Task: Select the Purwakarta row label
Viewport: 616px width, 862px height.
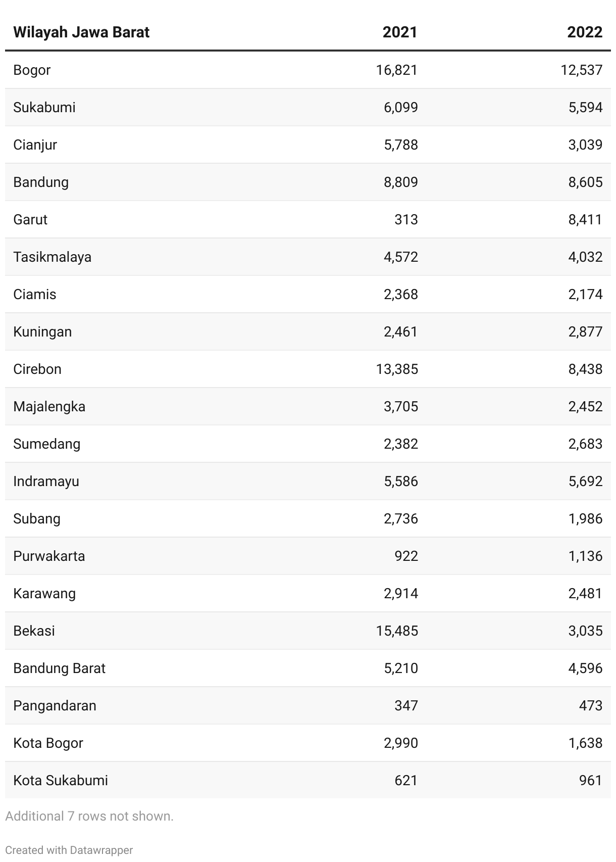Action: (x=49, y=556)
